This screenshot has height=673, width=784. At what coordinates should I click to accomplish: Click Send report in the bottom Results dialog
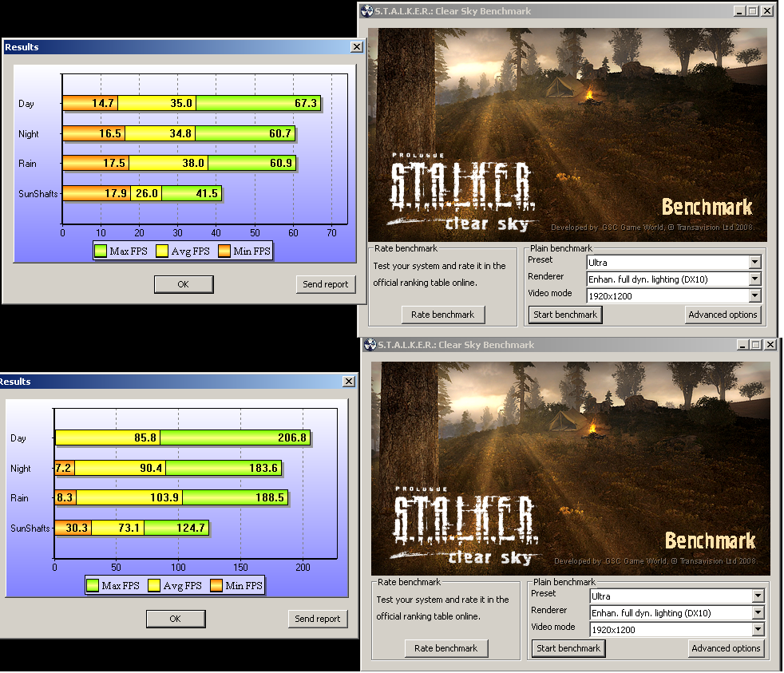pos(318,619)
